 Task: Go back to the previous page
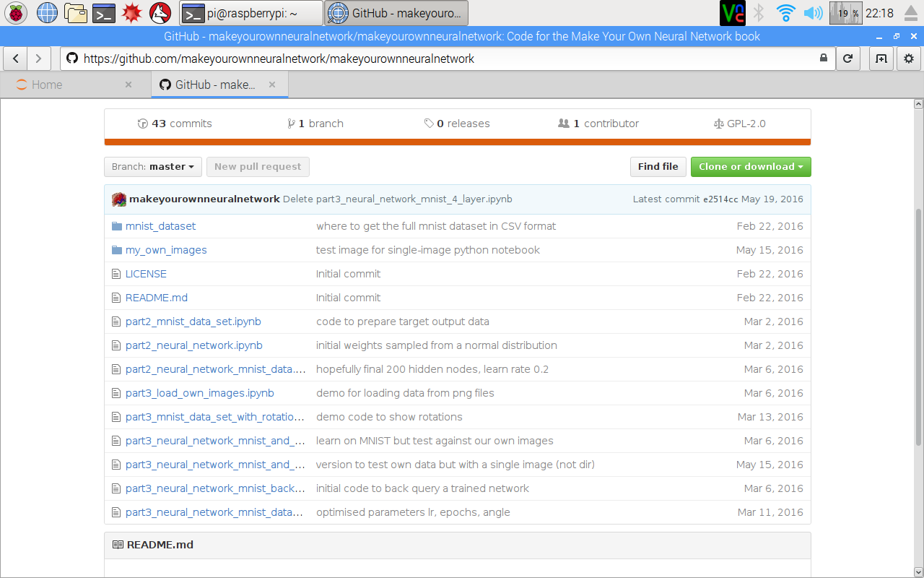[x=16, y=59]
